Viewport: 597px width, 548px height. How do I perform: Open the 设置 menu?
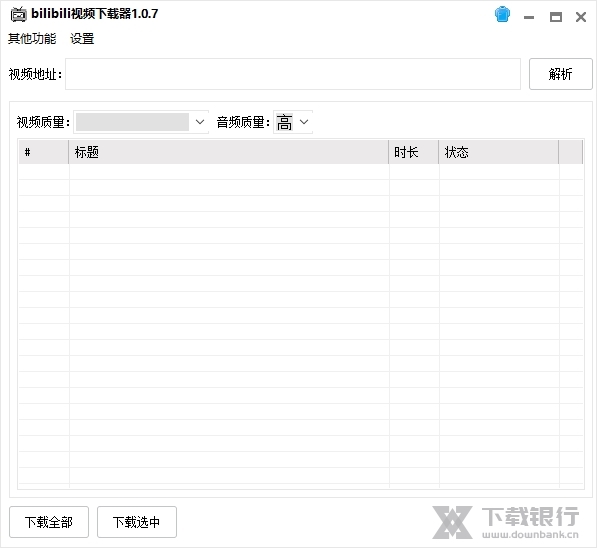click(x=82, y=38)
